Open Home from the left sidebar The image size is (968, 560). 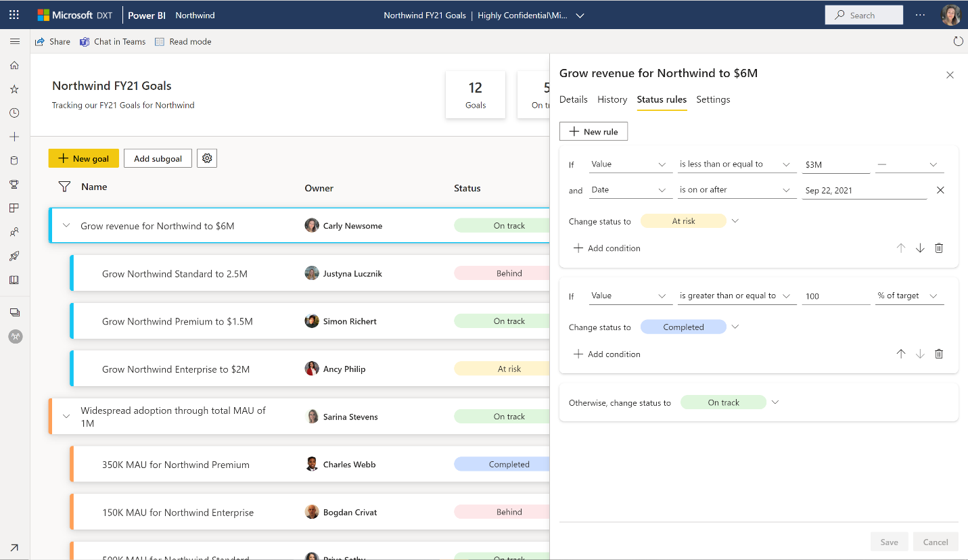[14, 66]
